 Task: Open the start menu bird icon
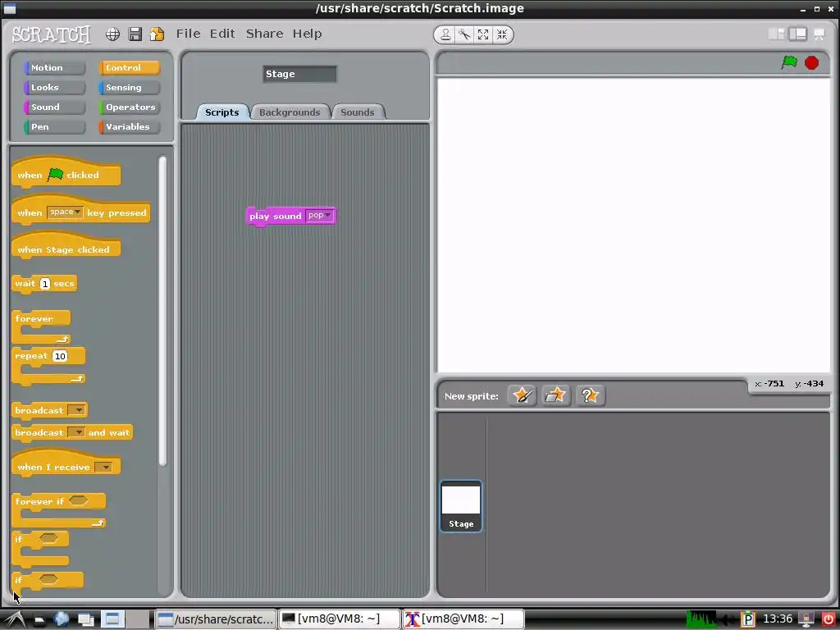[15, 620]
